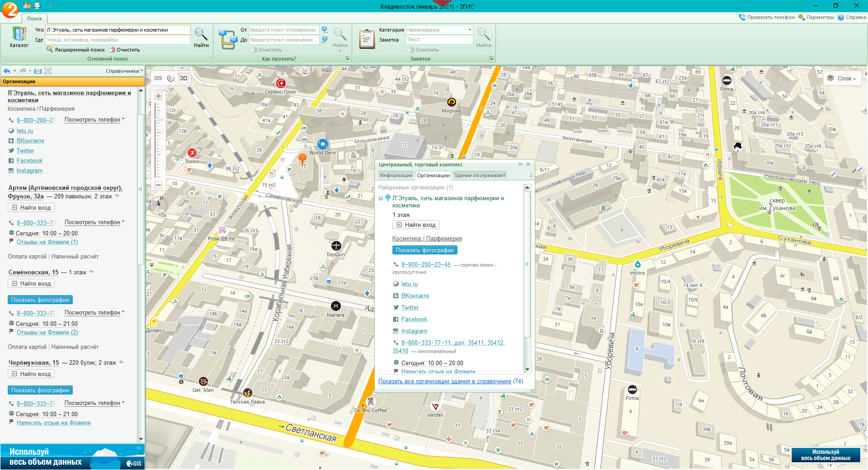Open the Черёмуховая, 15 address link
The height and width of the screenshot is (470, 868).
click(33, 362)
